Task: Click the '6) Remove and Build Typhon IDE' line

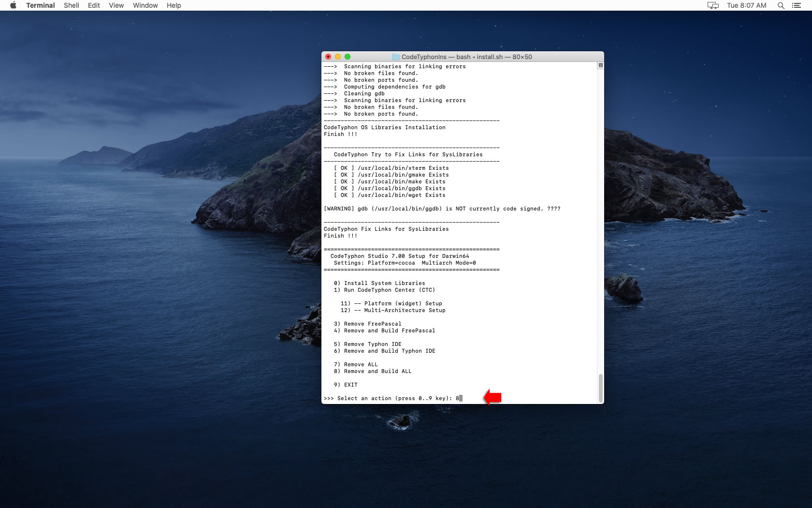Action: (384, 351)
